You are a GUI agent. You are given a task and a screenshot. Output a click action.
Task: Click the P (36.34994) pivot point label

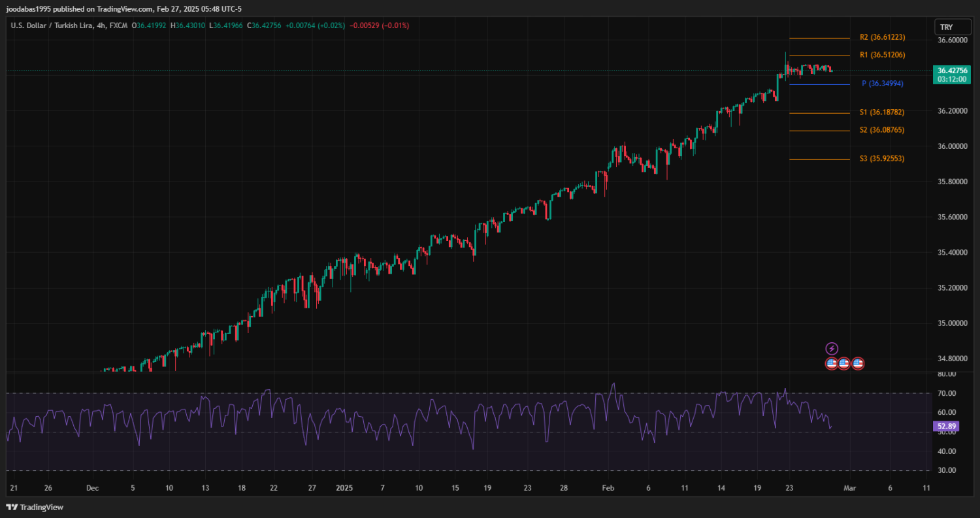(x=882, y=84)
